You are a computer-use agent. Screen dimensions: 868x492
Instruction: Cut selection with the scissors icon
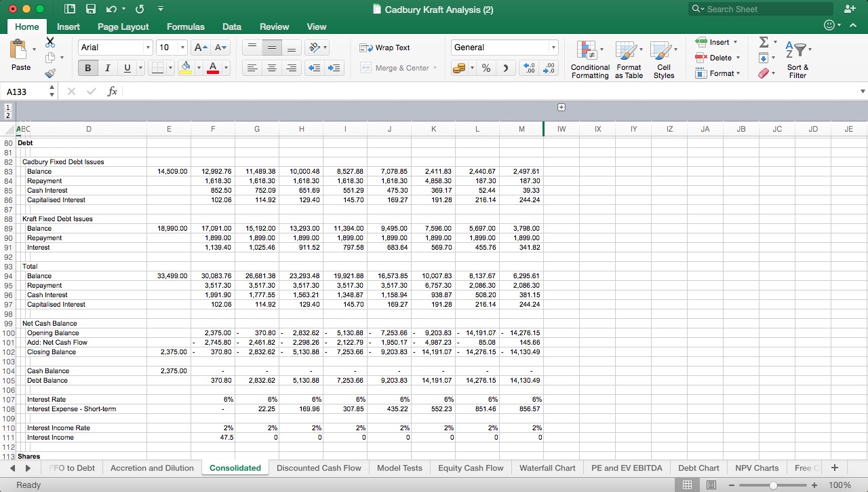50,42
